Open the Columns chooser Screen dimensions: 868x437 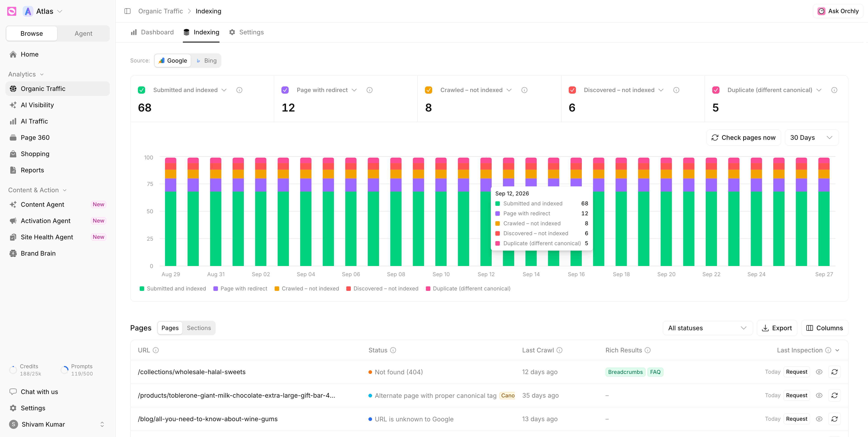[x=824, y=328]
